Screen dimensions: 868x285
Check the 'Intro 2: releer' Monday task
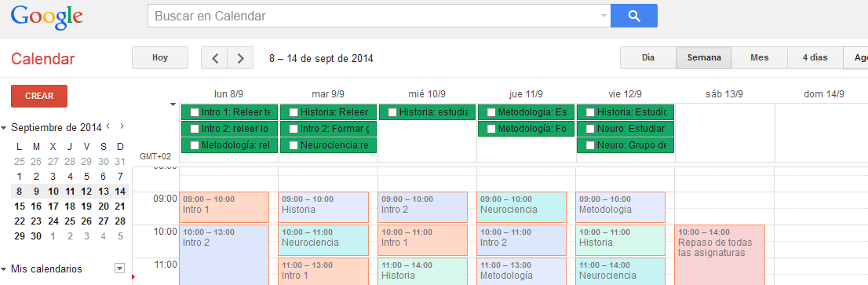[x=195, y=129]
